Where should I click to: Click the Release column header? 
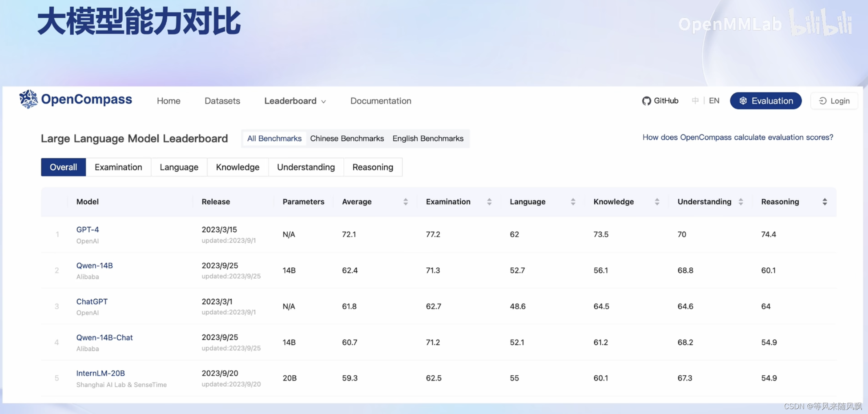[x=216, y=202]
